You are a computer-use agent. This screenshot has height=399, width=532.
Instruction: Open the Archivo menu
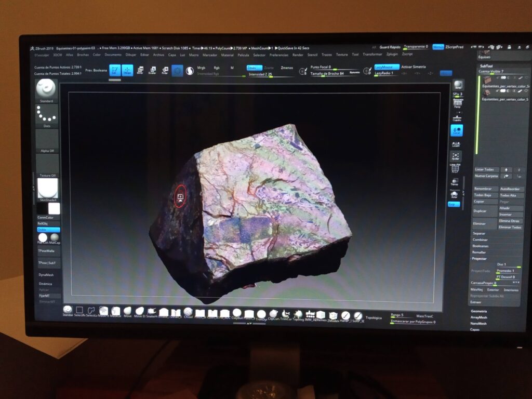pos(158,55)
